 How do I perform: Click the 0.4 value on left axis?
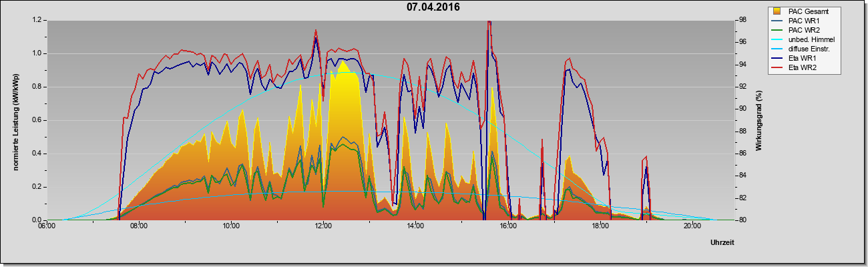coord(37,154)
